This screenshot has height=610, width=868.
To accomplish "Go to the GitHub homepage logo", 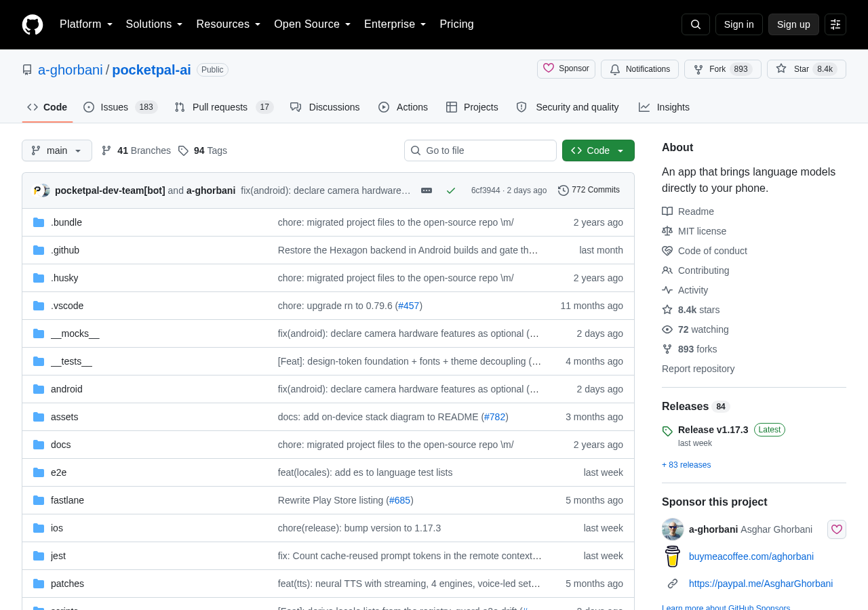I will 33,24.
